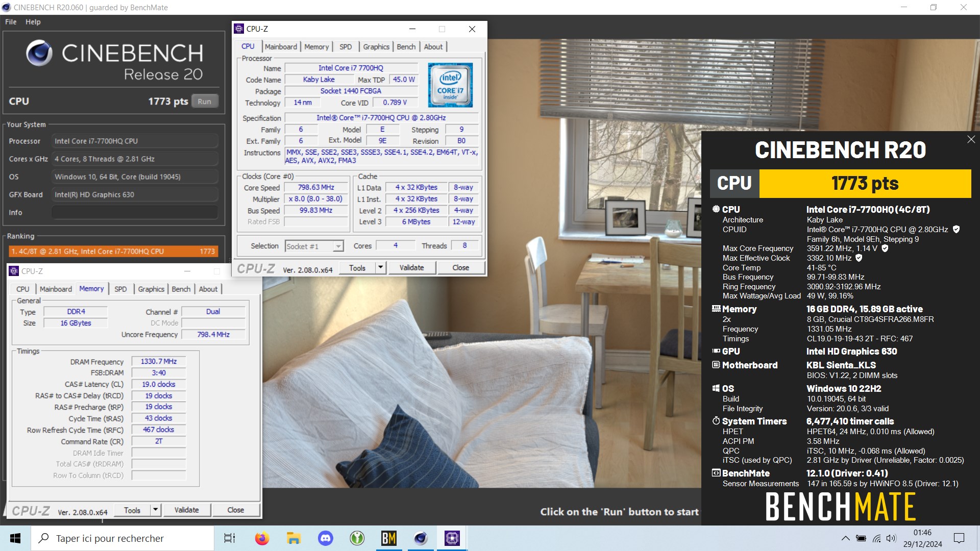Click the Cinebench Info input field
Screen dimensions: 980x551
coord(135,212)
